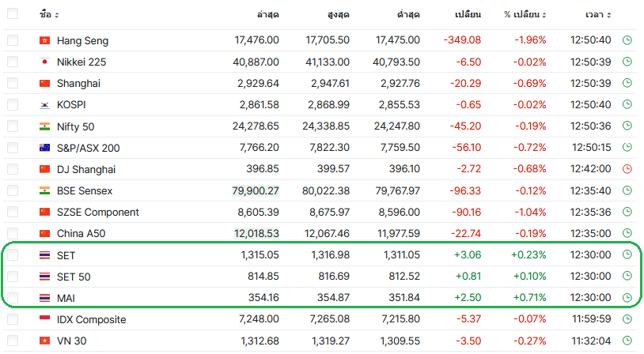The image size is (644, 354).
Task: Click the Hang Seng row clock icon
Action: 627,40
